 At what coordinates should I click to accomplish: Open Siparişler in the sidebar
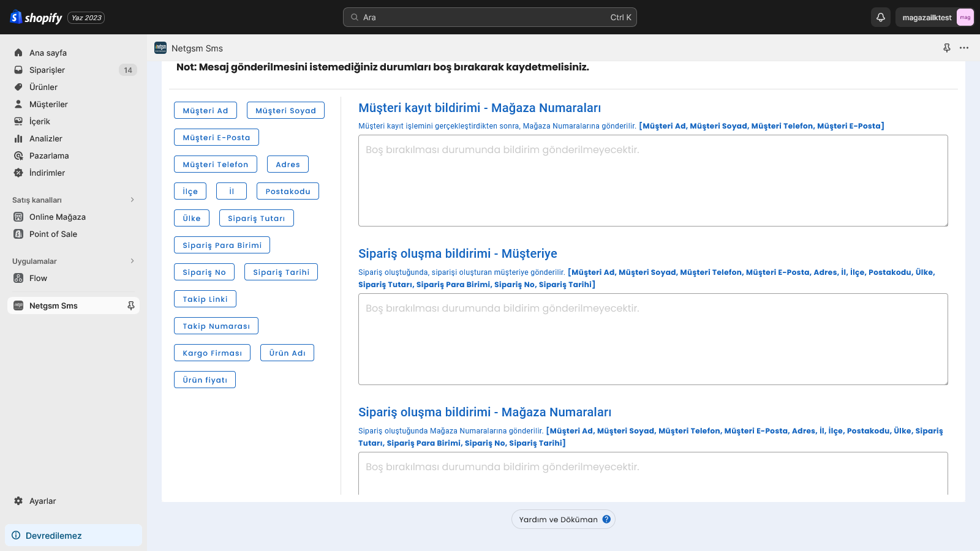73,70
